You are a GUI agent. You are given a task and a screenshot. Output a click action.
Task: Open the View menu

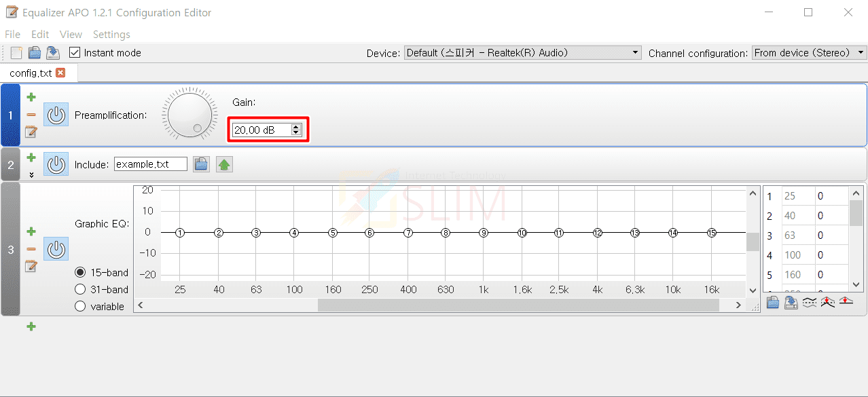coord(71,34)
